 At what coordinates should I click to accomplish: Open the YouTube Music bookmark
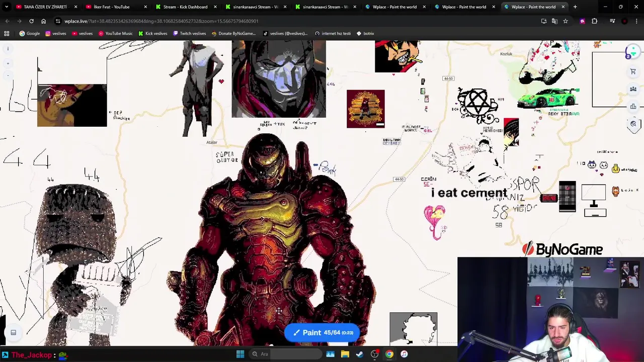[x=116, y=33]
